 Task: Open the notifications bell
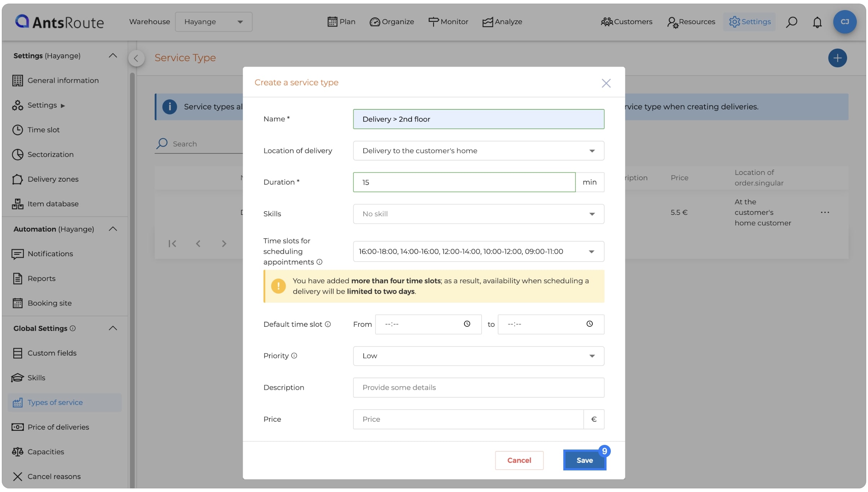coord(817,22)
